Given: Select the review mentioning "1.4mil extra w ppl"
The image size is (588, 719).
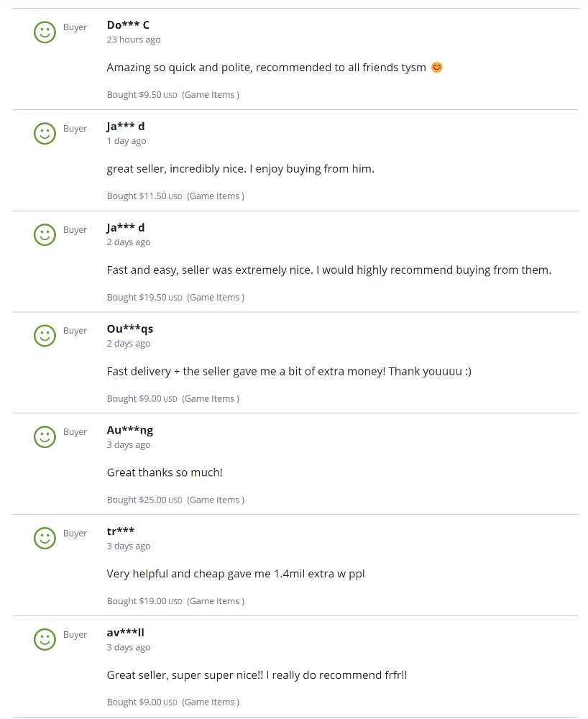Looking at the screenshot, I should click(236, 574).
